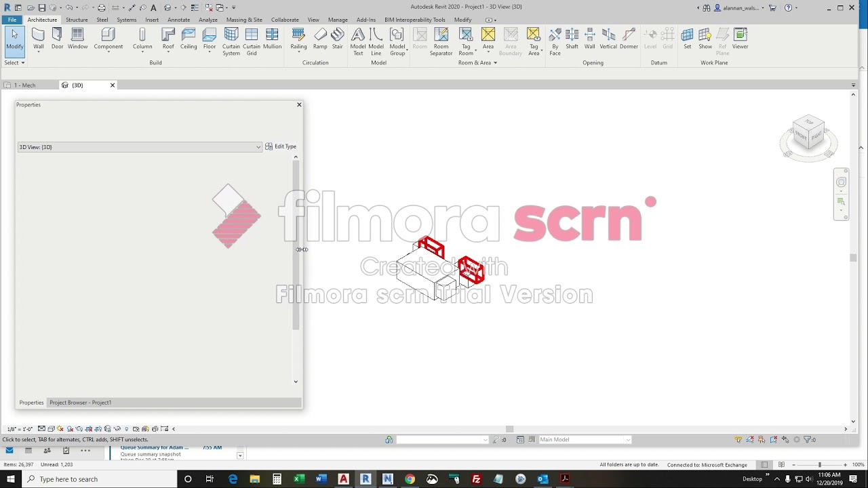The width and height of the screenshot is (868, 488).
Task: Open the view tabs list dropdown arrow
Action: (853, 85)
